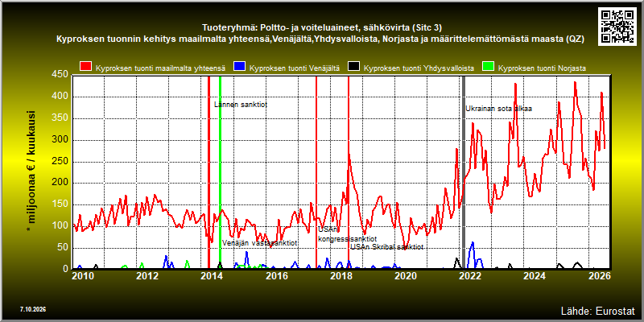Click the x-axis year 2012
644x322 pixels.
click(147, 275)
